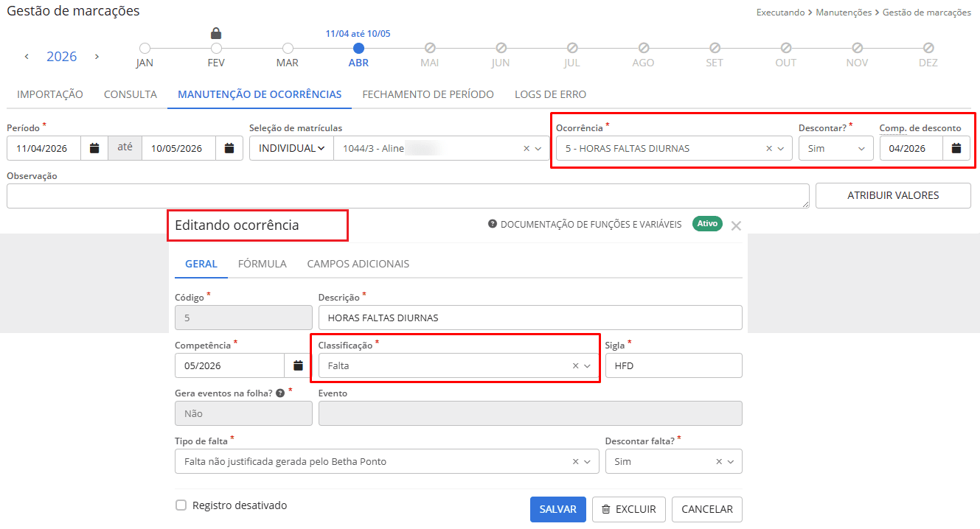The height and width of the screenshot is (529, 980).
Task: Open the CONSULTA tab
Action: [x=131, y=94]
